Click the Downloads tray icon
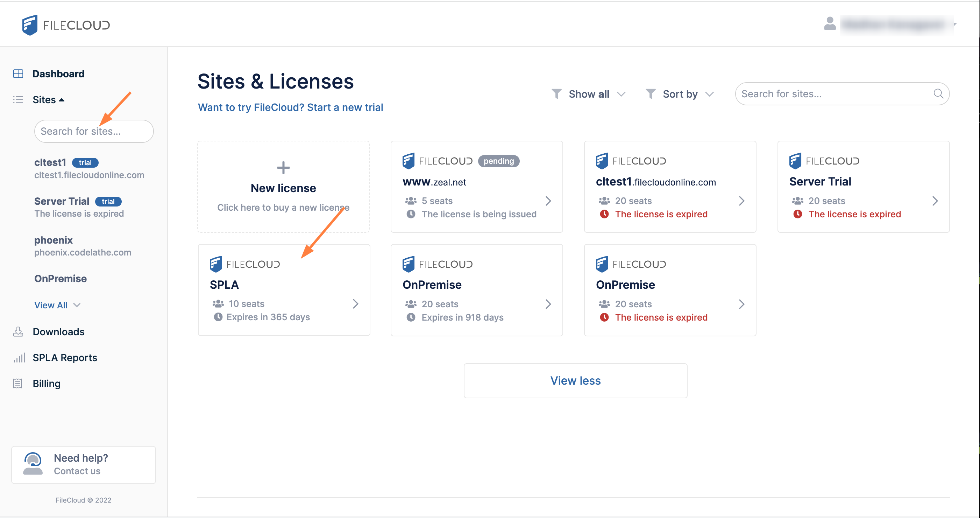 [18, 332]
